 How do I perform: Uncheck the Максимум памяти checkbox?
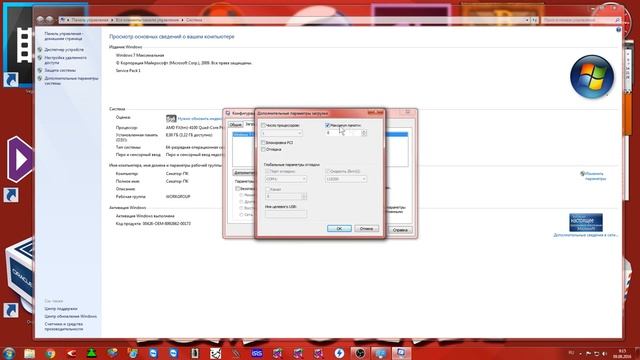(x=327, y=125)
